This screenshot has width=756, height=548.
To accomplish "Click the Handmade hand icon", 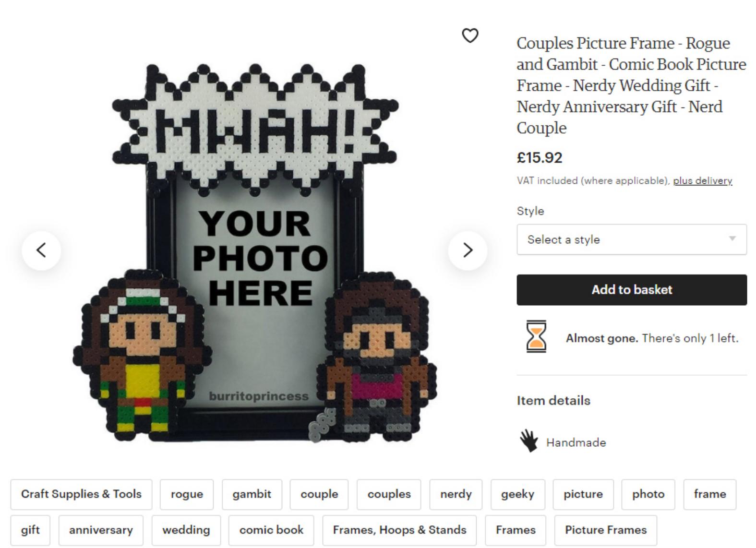I will pos(529,441).
